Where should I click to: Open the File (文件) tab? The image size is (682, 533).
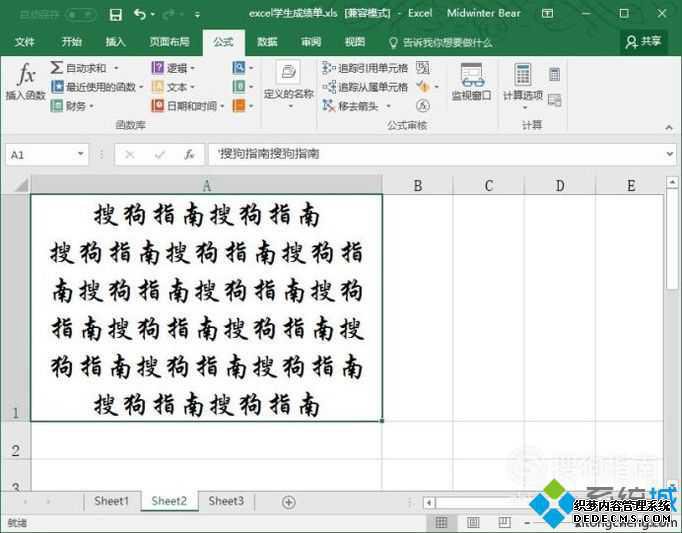pyautogui.click(x=24, y=42)
